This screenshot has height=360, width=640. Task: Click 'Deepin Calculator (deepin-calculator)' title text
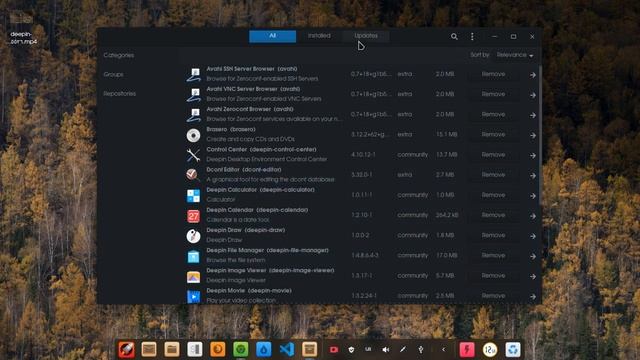pyautogui.click(x=260, y=190)
